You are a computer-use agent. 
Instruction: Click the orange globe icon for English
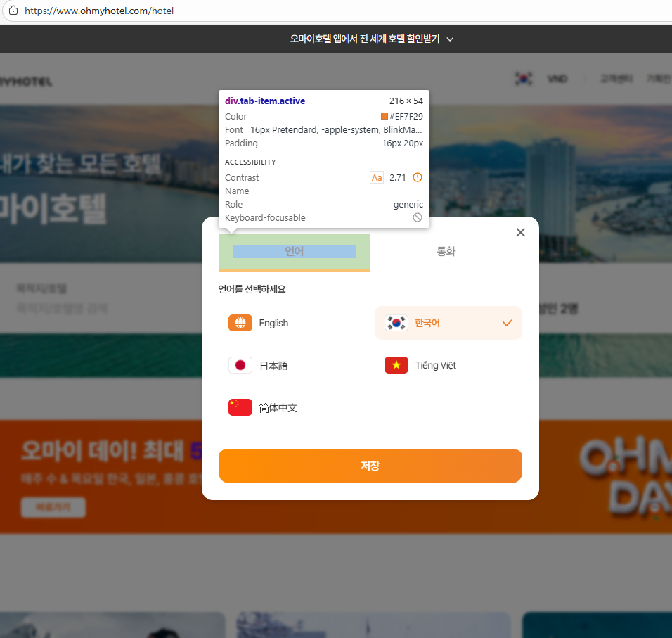pos(240,323)
